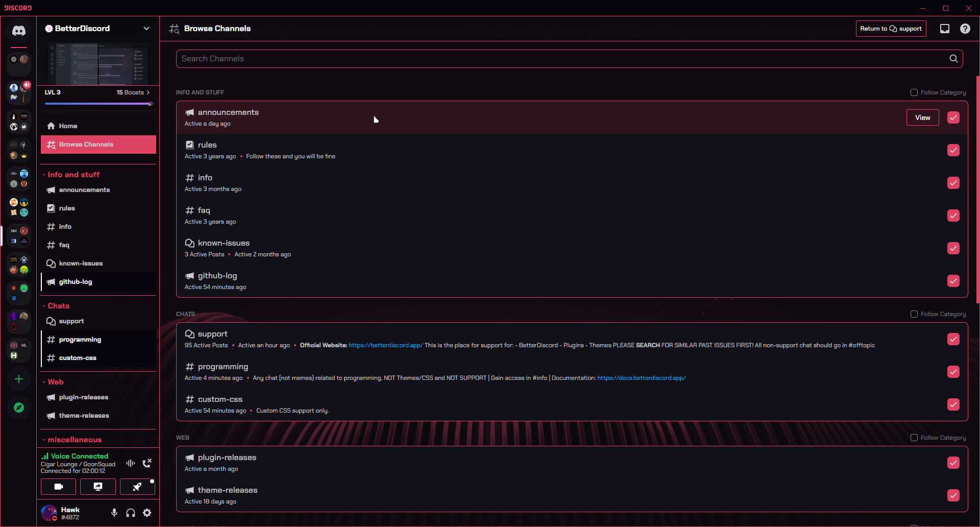Enable Follow Category for Web
The image size is (980, 527).
914,438
